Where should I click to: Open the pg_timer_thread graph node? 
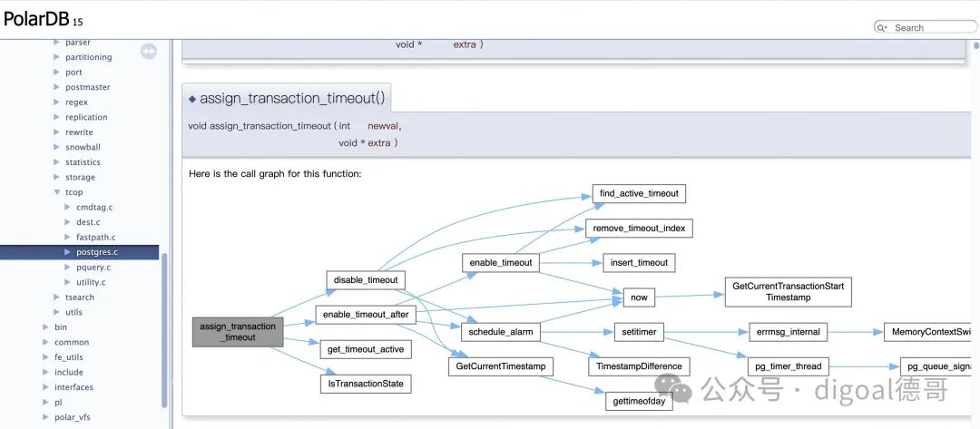point(789,366)
